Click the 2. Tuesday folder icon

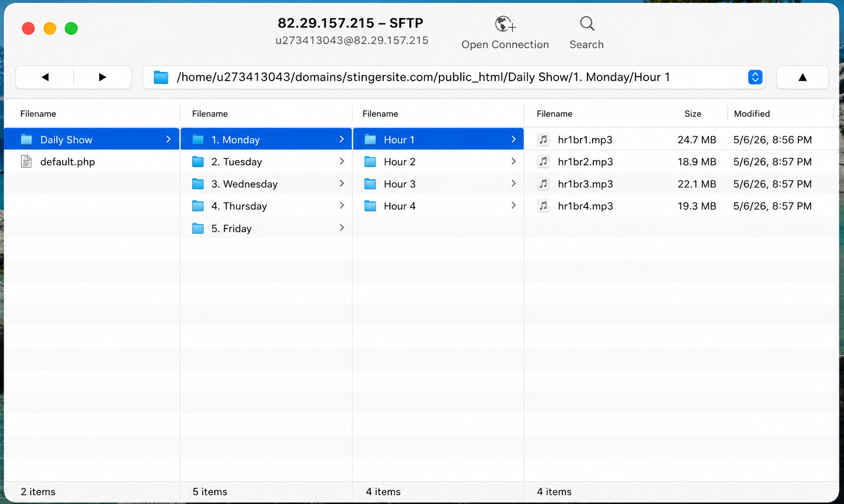click(198, 161)
